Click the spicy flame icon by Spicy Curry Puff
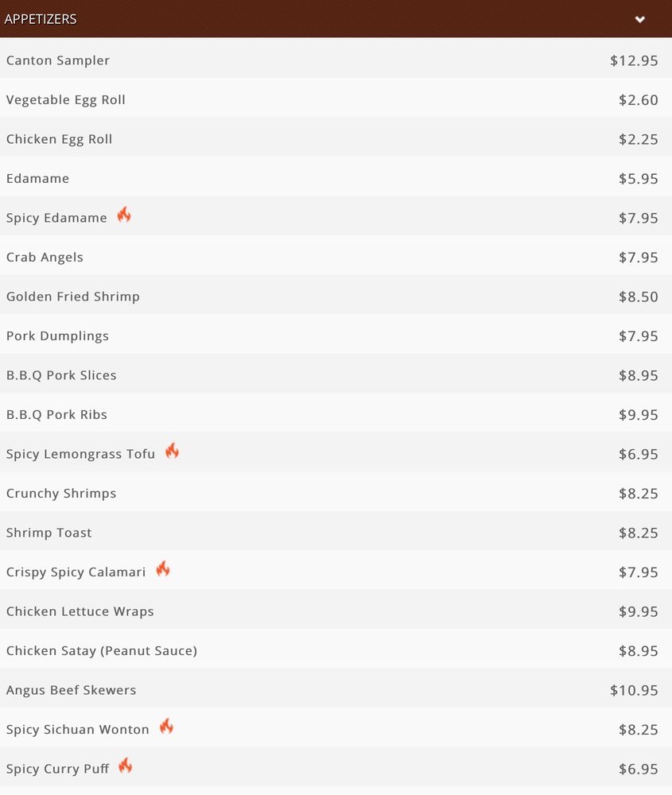The height and width of the screenshot is (795, 672). pyautogui.click(x=126, y=766)
